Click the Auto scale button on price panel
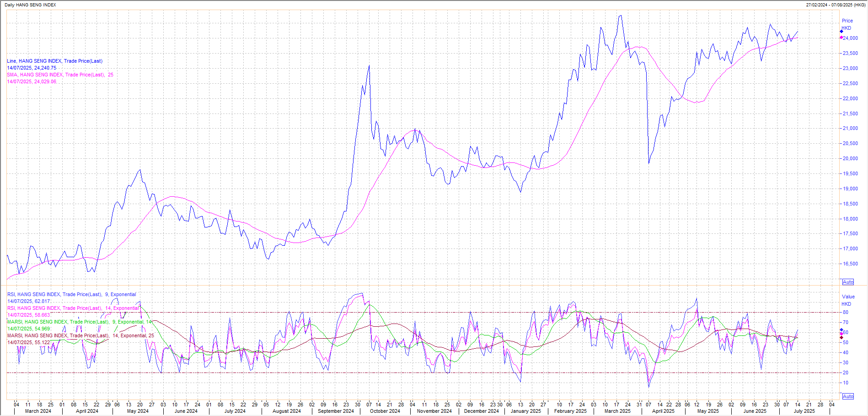Image resolution: width=868 pixels, height=416 pixels. tap(848, 282)
